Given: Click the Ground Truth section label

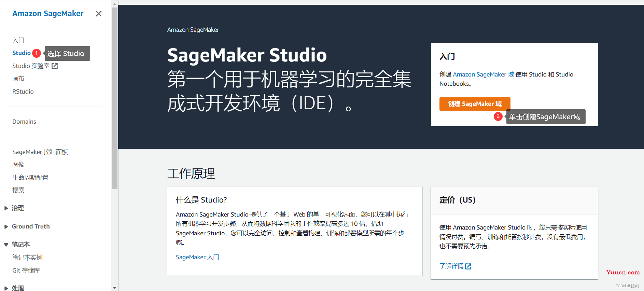Looking at the screenshot, I should pos(31,226).
